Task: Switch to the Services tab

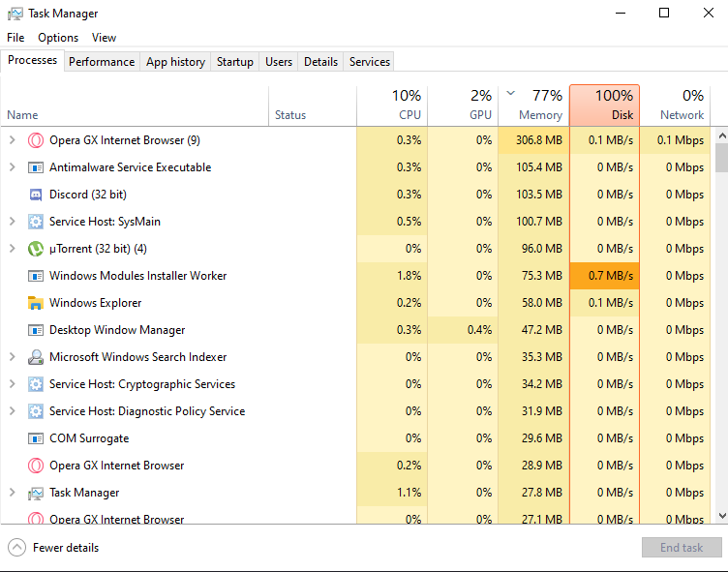Action: [x=370, y=62]
